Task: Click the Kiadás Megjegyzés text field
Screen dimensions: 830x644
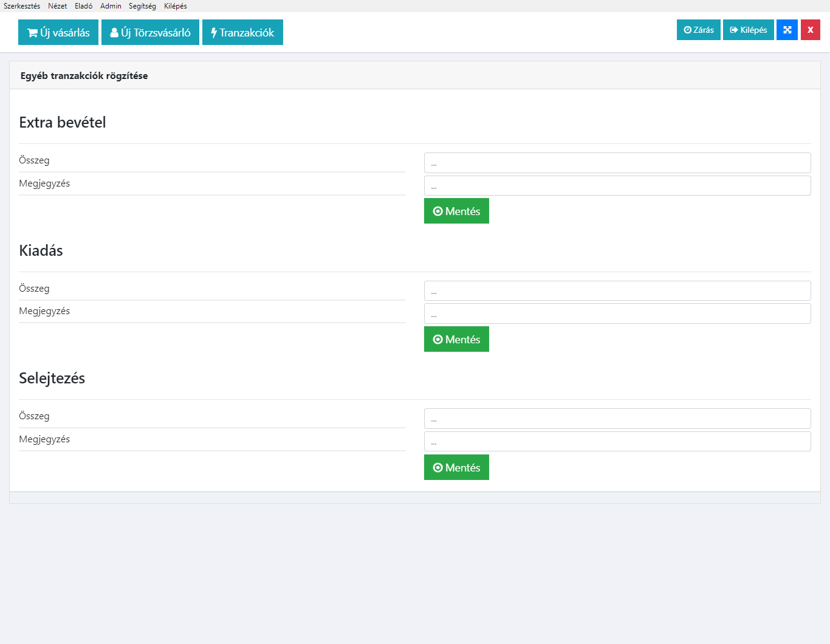Action: 617,313
